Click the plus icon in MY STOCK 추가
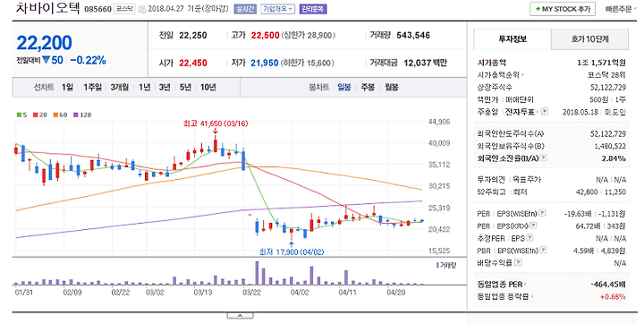 pos(538,9)
